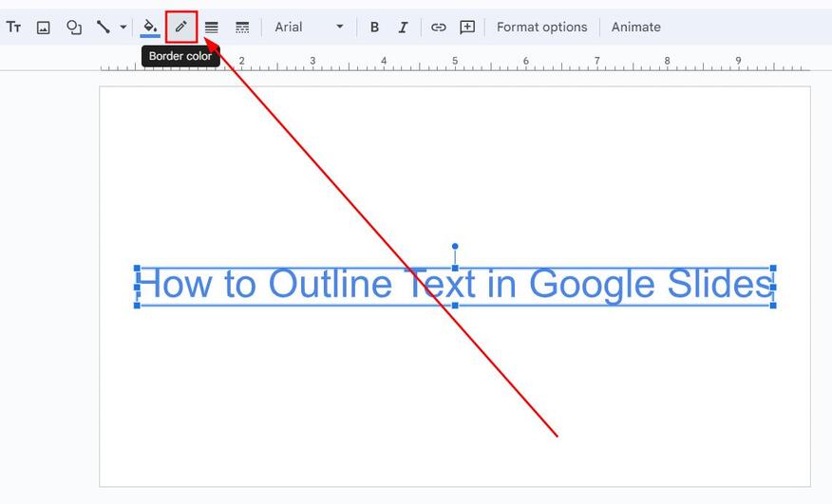Select the Line tool

[x=104, y=28]
